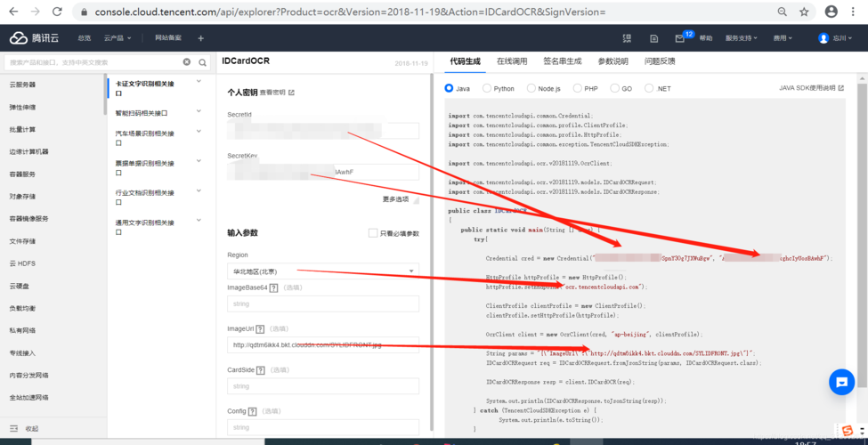Image resolution: width=868 pixels, height=445 pixels.
Task: Open the QR code scan icon in header
Action: [x=627, y=38]
